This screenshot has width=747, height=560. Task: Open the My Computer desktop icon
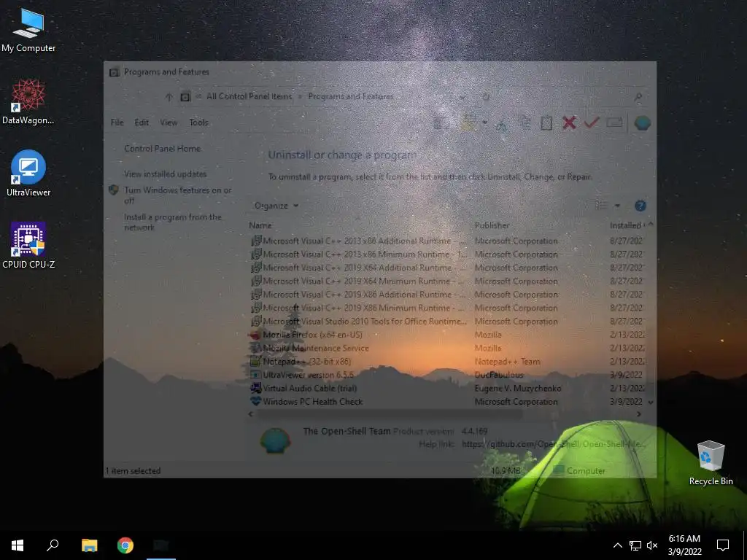(x=28, y=30)
